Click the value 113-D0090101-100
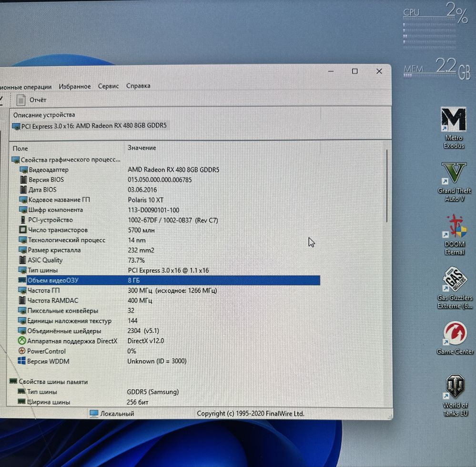476x467 pixels. 153,210
